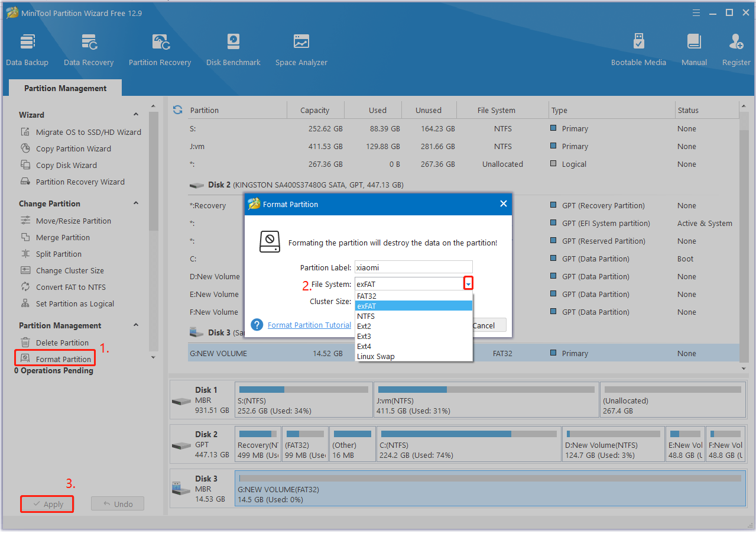
Task: Select the J:vm partition row
Action: tap(463, 146)
